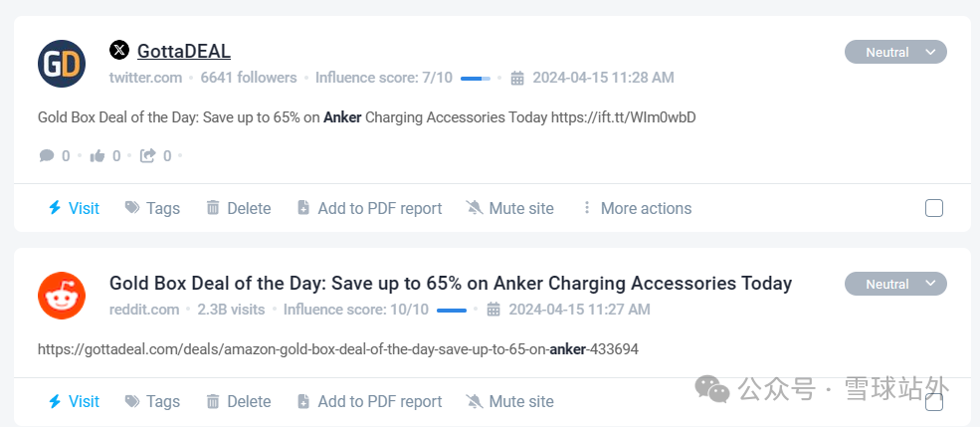980x427 pixels.
Task: Click the share count icon
Action: point(148,155)
